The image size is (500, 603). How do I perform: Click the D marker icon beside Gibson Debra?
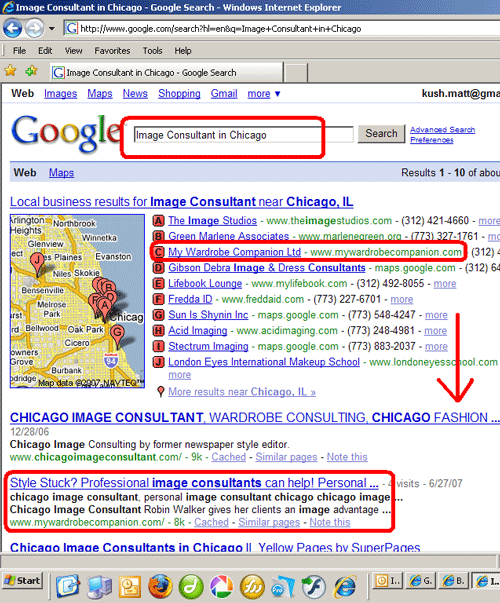click(158, 268)
